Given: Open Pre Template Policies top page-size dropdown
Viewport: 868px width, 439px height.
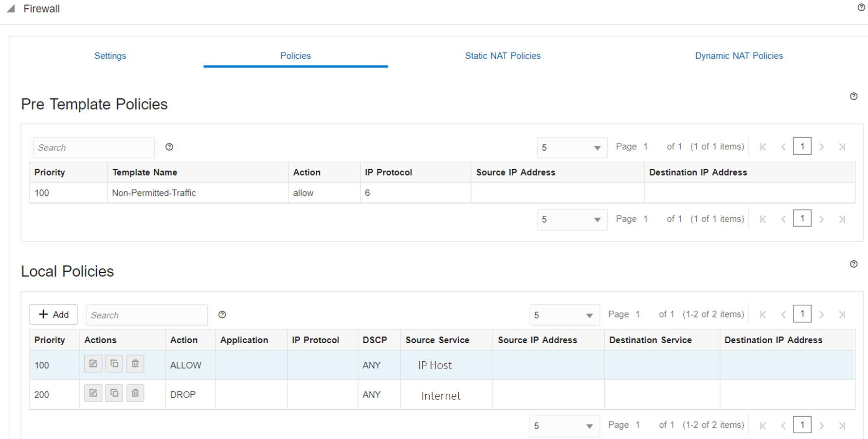Looking at the screenshot, I should coord(572,148).
